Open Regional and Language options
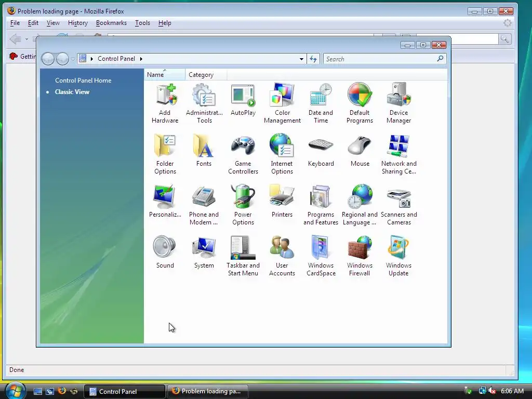This screenshot has width=532, height=399. pyautogui.click(x=360, y=205)
